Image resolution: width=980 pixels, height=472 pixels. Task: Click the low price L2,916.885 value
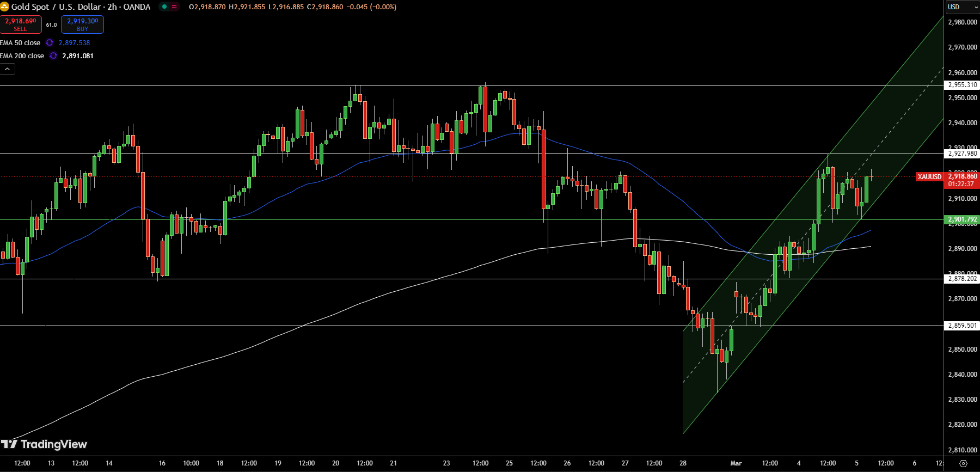click(x=286, y=7)
